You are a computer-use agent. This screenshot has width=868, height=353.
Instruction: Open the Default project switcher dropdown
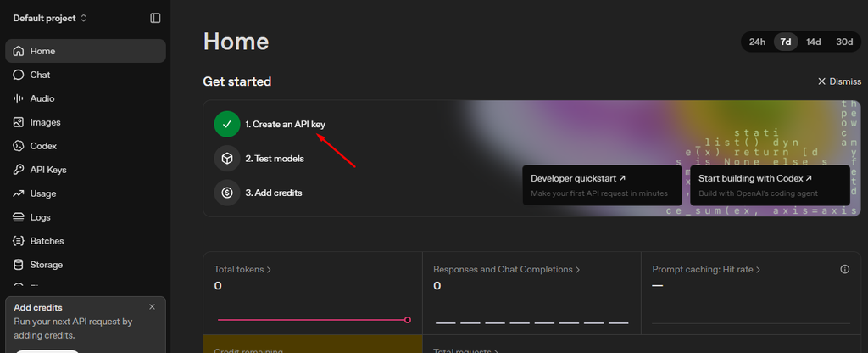50,19
